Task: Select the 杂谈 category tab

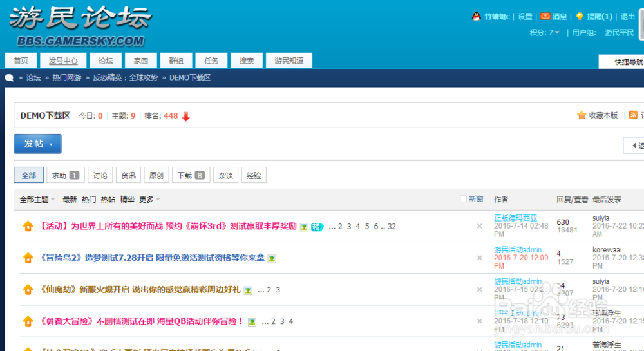Action: point(226,175)
